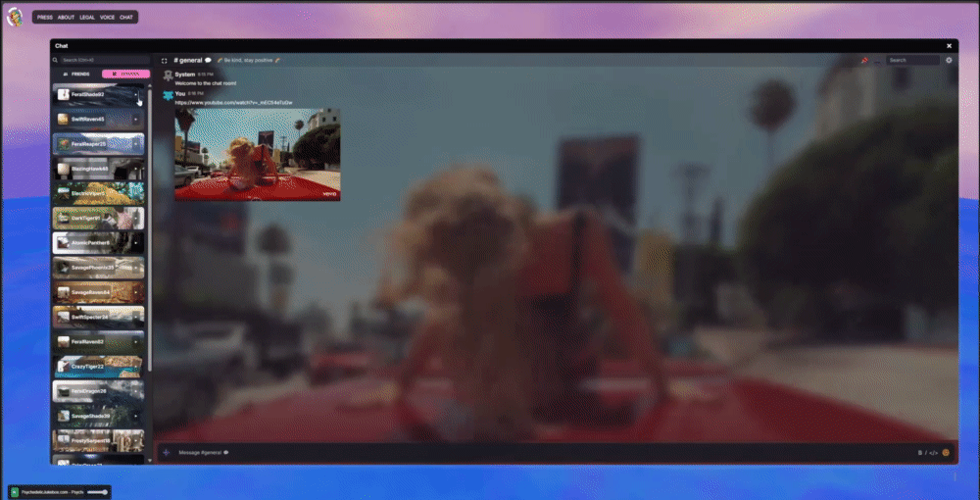Click the You user avatar
Screen dimensions: 980x500
point(168,94)
